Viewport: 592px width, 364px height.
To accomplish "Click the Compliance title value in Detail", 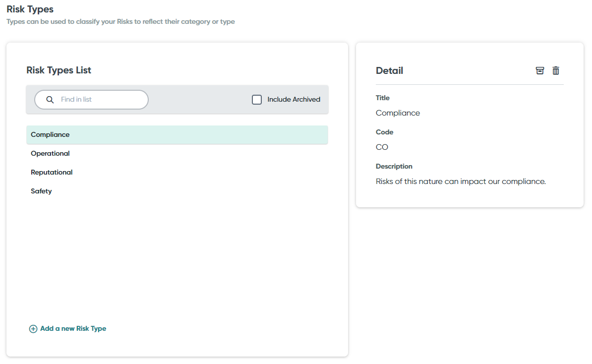I will pos(398,113).
